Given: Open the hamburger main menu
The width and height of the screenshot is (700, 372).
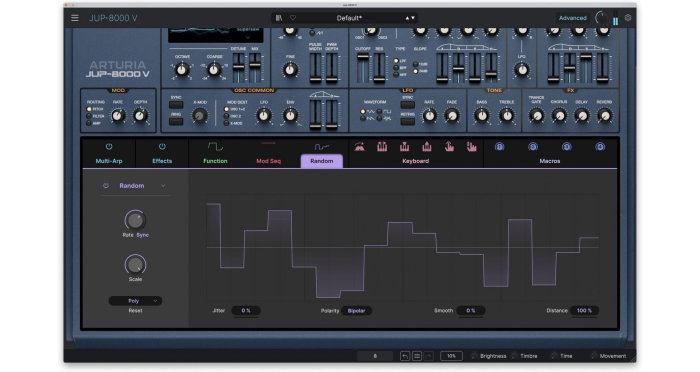Looking at the screenshot, I should pyautogui.click(x=75, y=18).
